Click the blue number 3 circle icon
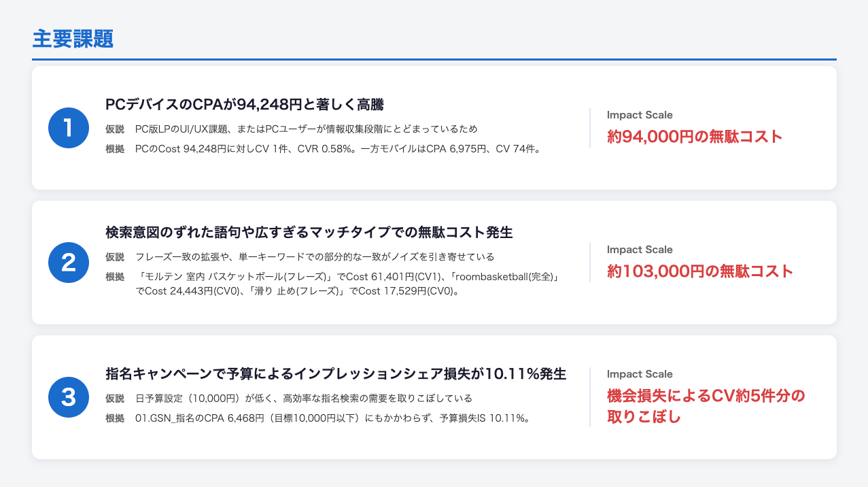Image resolution: width=868 pixels, height=487 pixels. [69, 397]
